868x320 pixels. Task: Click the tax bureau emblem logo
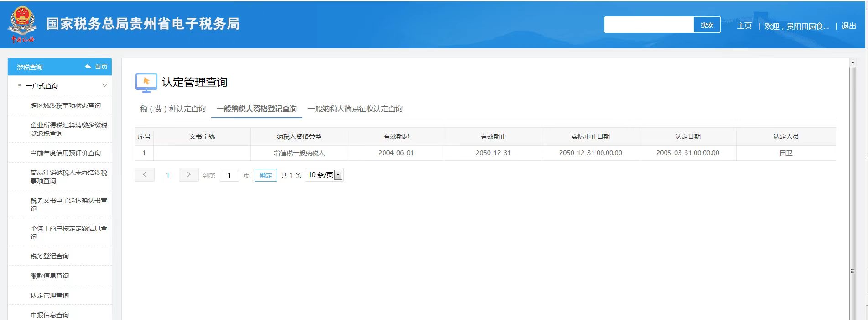[x=22, y=25]
